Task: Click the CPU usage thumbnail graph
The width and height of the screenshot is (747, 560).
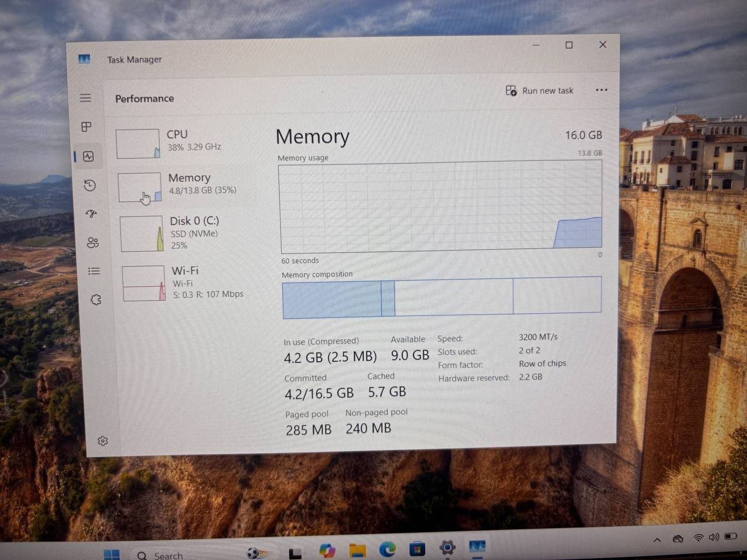Action: point(138,143)
